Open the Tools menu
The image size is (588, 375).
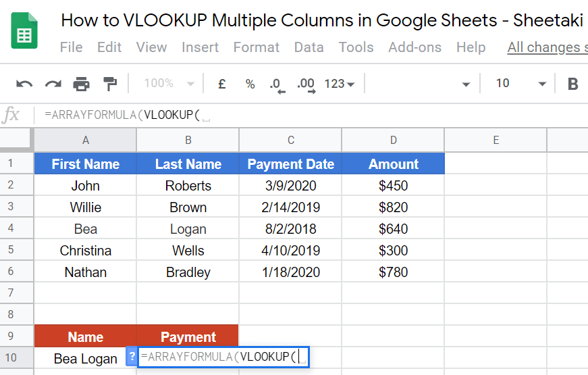click(x=356, y=47)
